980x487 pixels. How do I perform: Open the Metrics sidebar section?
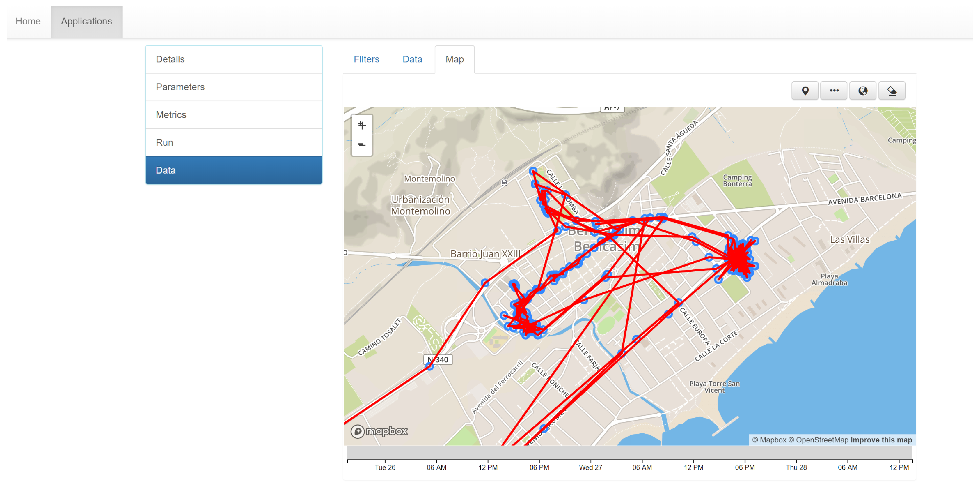pyautogui.click(x=234, y=114)
